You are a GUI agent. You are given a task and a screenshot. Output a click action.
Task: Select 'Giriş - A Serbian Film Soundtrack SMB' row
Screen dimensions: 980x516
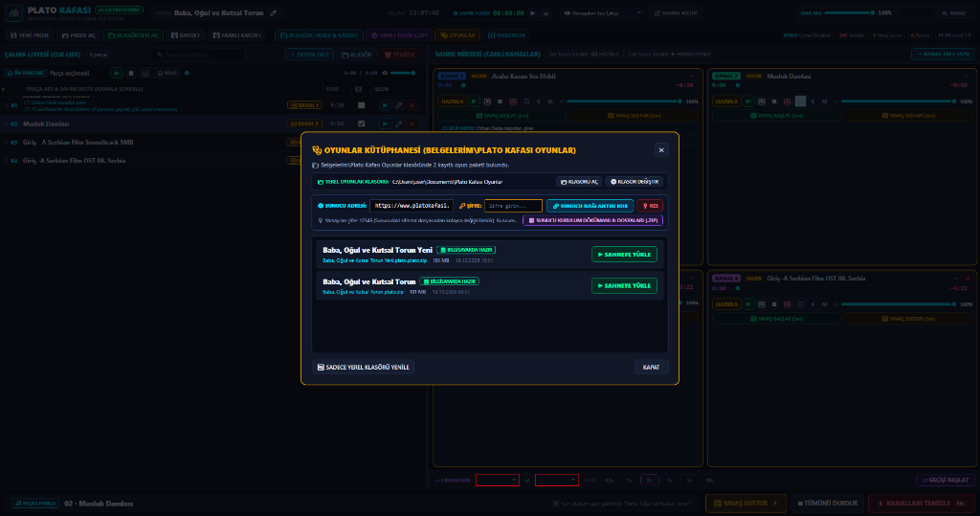click(x=150, y=143)
